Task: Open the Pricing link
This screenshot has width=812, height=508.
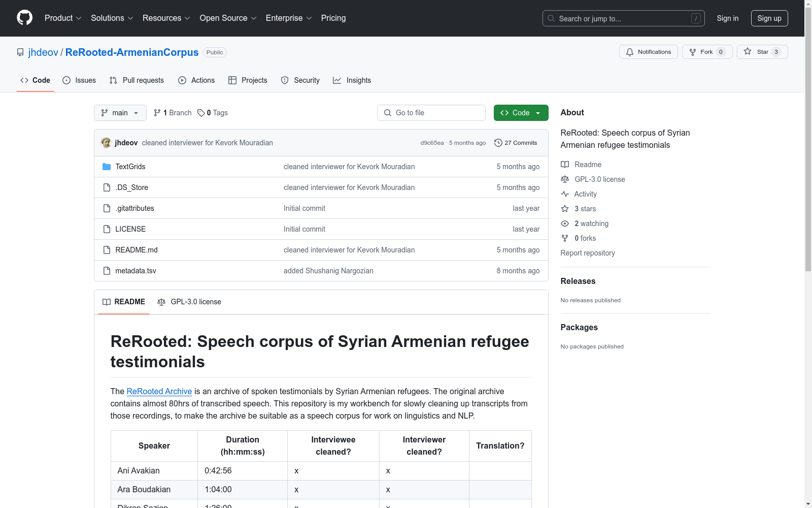Action: [333, 18]
